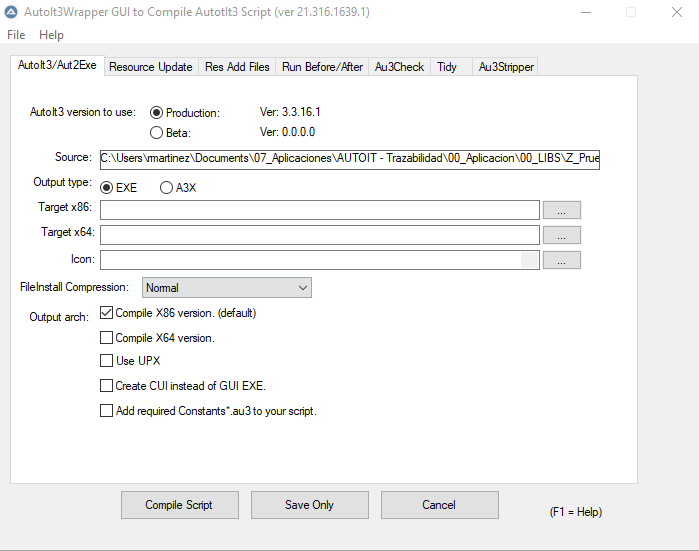
Task: Go to the Run Before/After tab
Action: (x=322, y=67)
